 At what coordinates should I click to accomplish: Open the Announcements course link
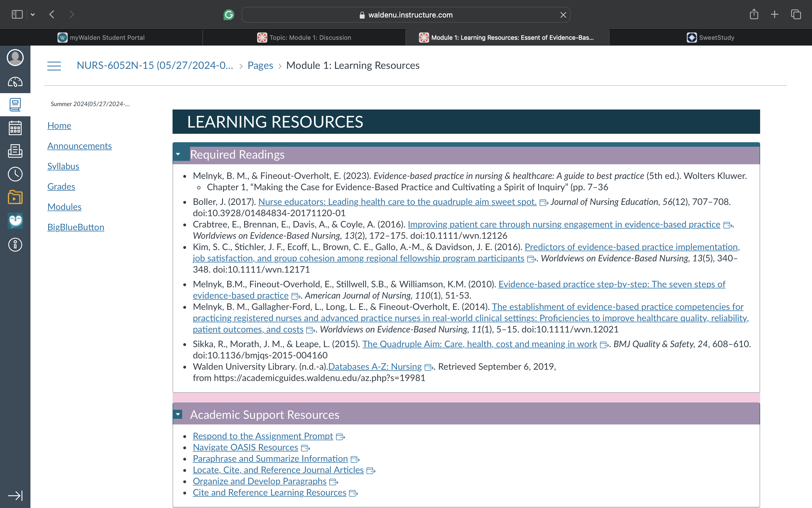point(80,146)
